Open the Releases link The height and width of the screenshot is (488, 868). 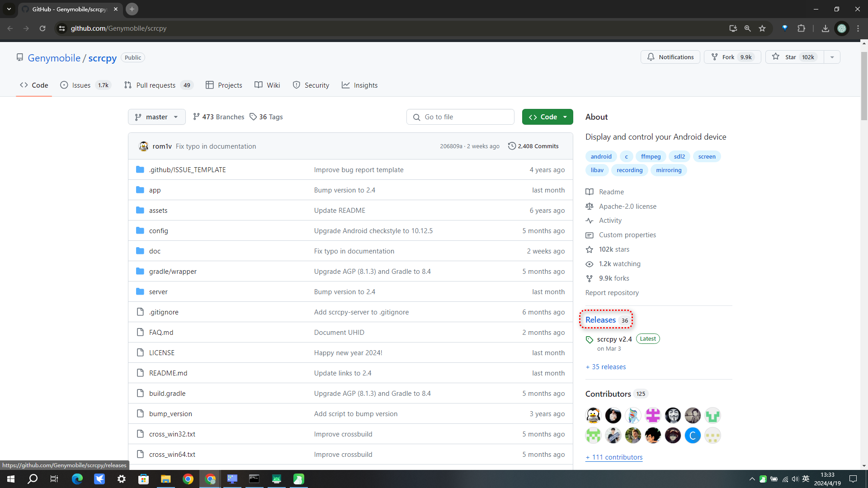coord(600,320)
